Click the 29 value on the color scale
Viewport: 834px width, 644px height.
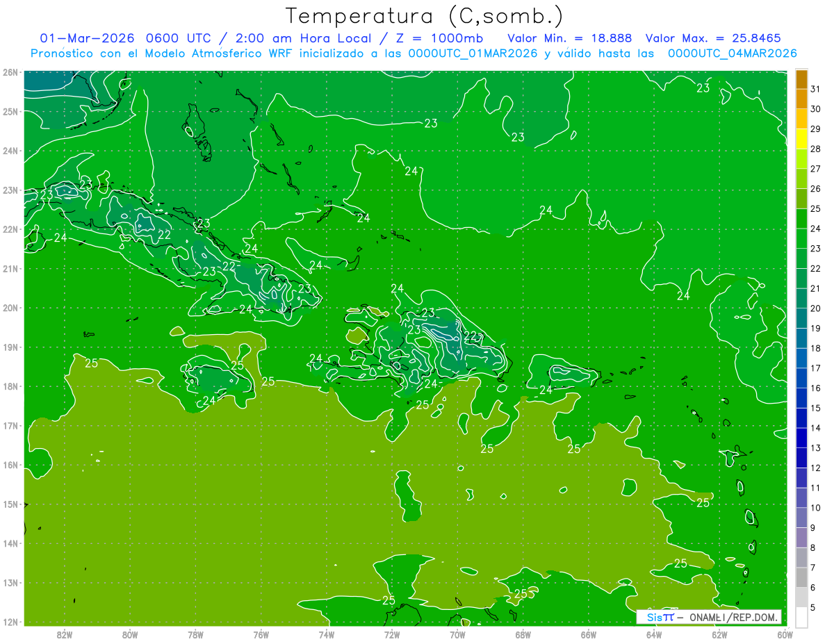[816, 129]
